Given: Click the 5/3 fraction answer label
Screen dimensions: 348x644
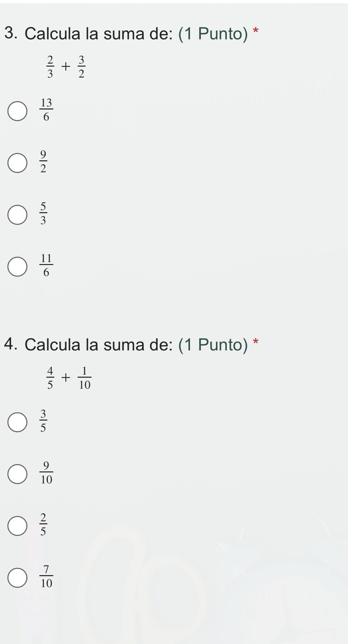Looking at the screenshot, I should (x=43, y=213).
